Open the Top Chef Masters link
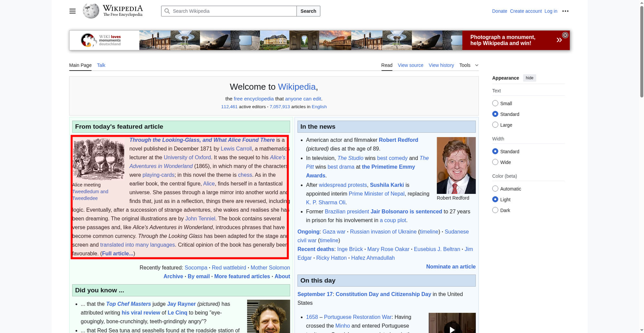 (x=128, y=304)
